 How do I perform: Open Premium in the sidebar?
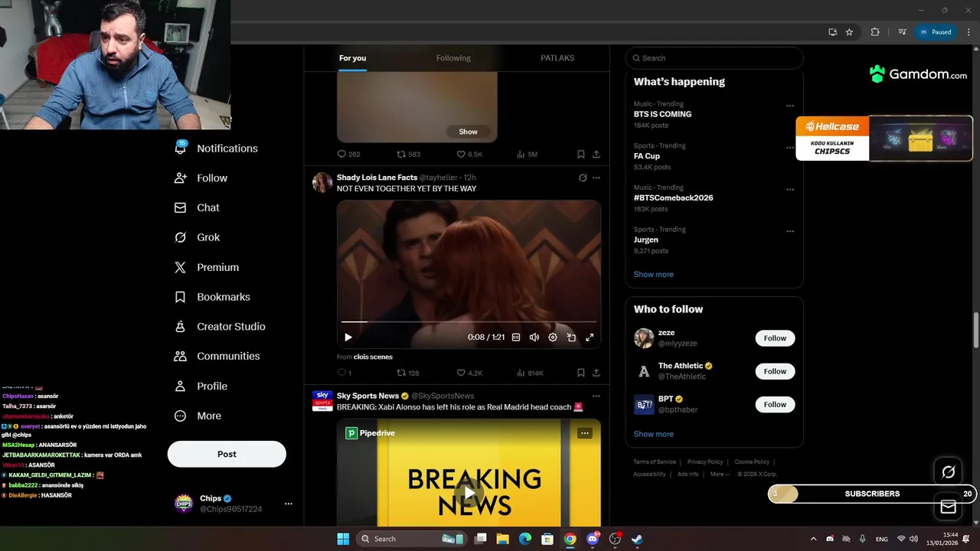tap(207, 267)
